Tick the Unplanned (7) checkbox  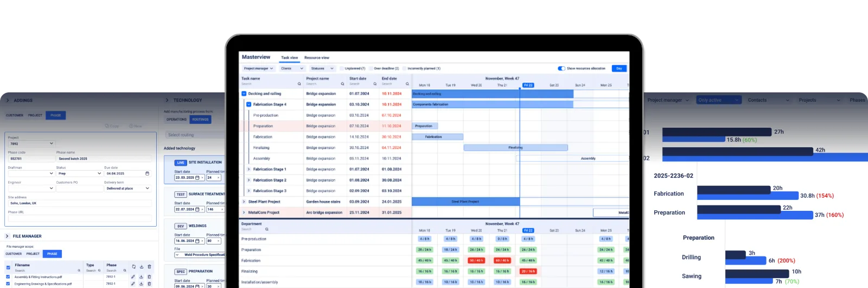pos(342,68)
